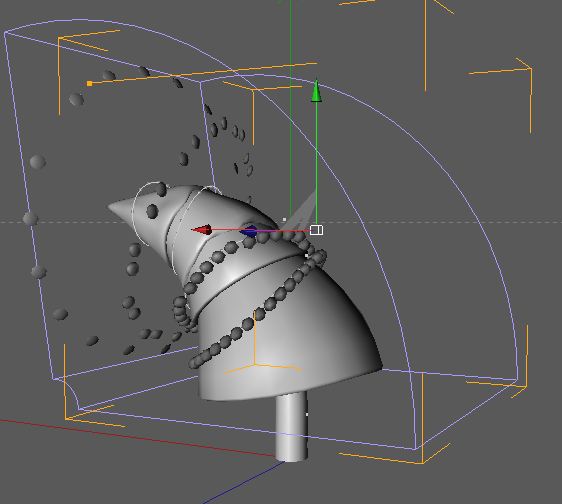Click the blue Z-axis arrow handle
Viewport: 562px width, 504px height.
249,231
